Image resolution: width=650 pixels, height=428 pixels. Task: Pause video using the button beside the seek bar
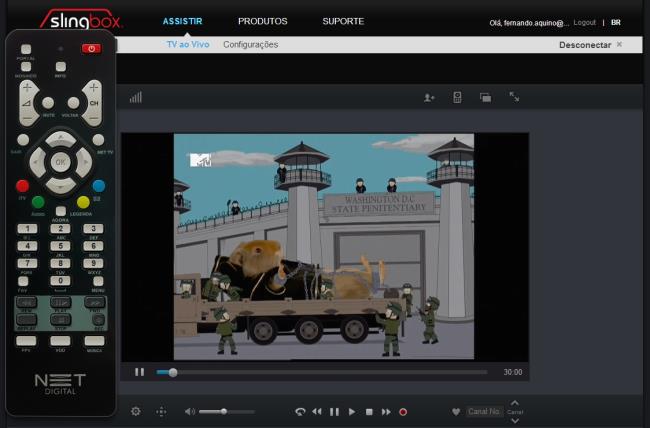[140, 372]
